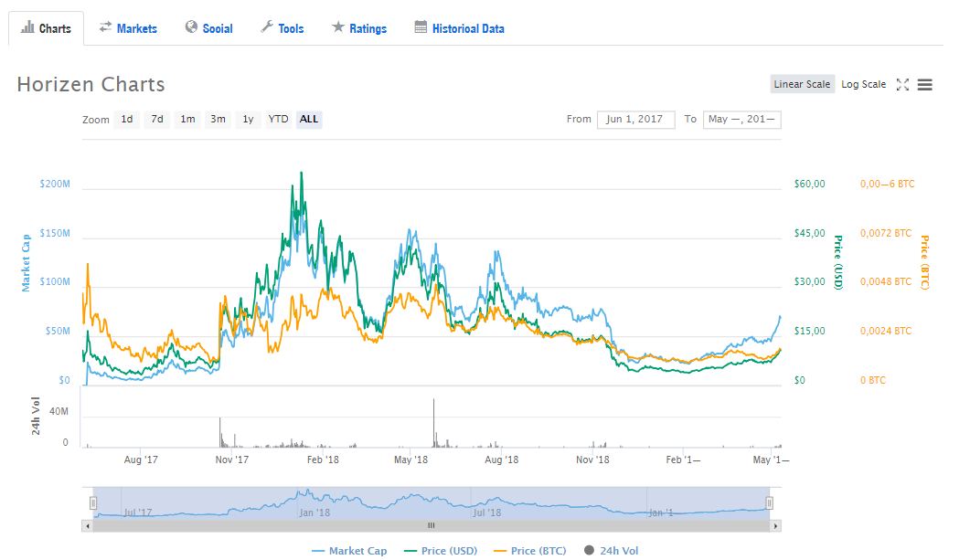Click the navigator scrollbar grip

point(432,526)
